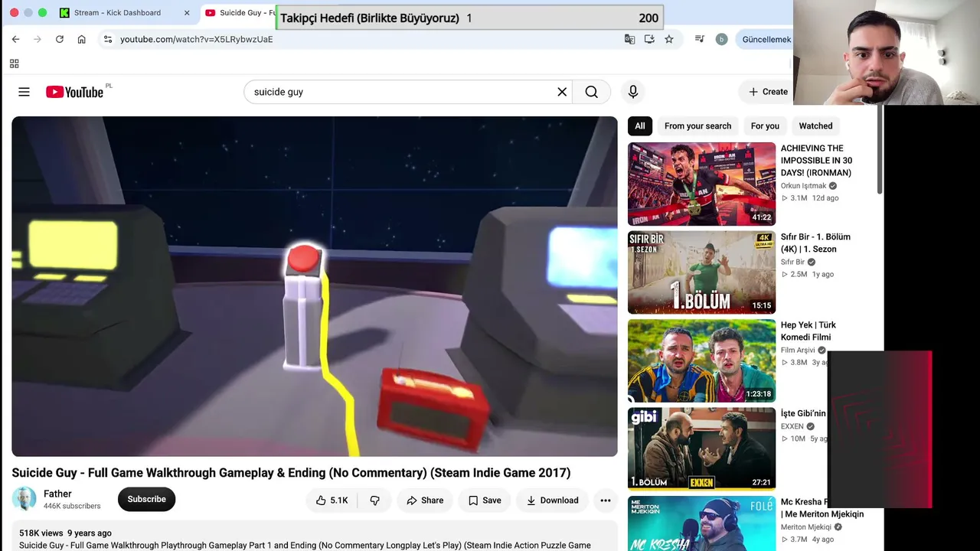Viewport: 980px width, 551px height.
Task: Clear the search box with the X
Action: point(562,92)
